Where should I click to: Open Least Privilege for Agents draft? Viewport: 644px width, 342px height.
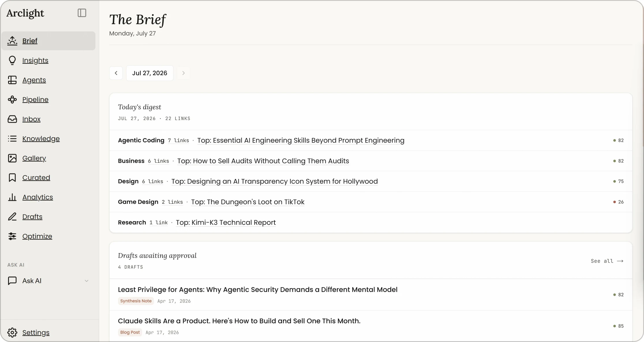pos(258,289)
